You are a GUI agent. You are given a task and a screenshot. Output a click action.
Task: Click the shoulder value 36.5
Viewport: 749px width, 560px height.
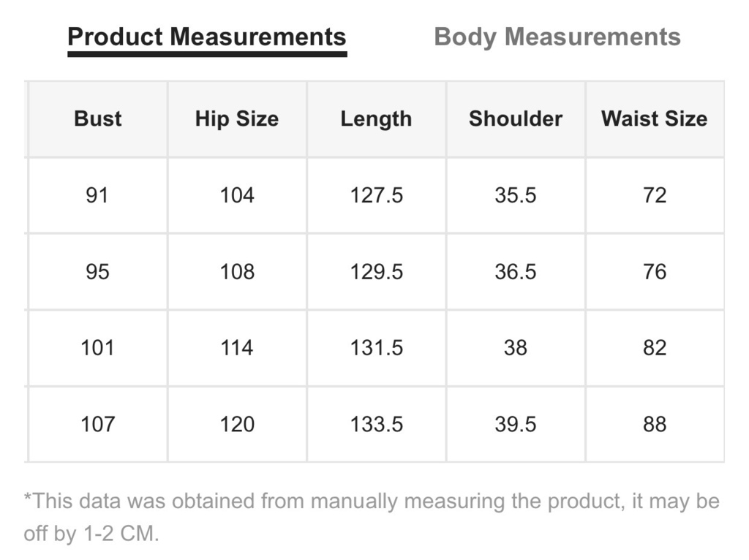(516, 272)
